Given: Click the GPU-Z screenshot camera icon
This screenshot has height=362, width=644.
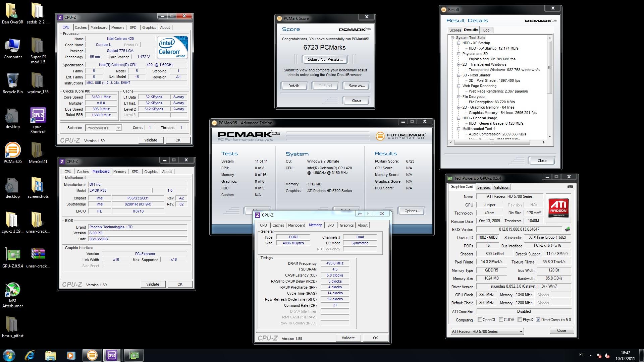Looking at the screenshot, I should coord(570,187).
